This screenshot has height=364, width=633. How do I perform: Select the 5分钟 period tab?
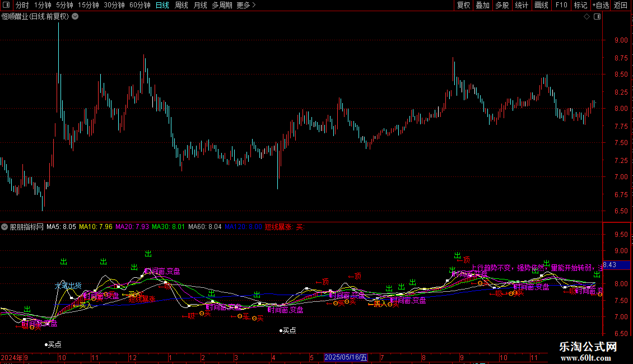[x=64, y=5]
